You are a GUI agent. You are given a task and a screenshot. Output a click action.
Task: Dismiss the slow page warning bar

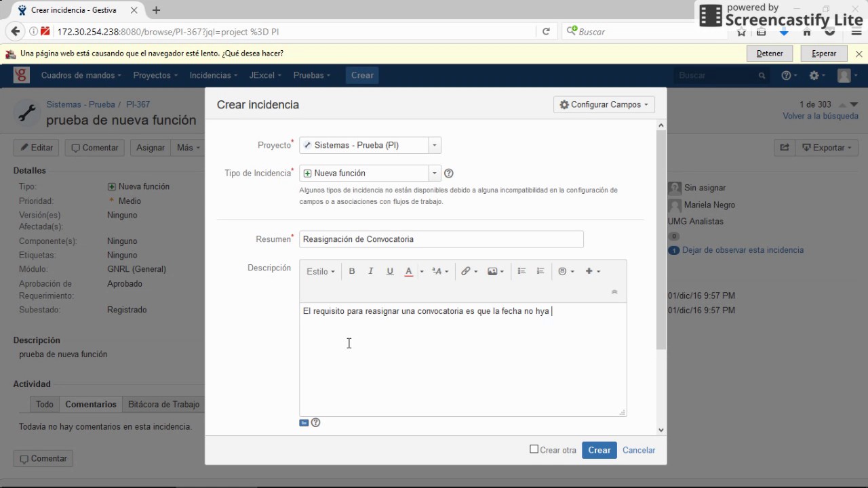click(x=859, y=54)
